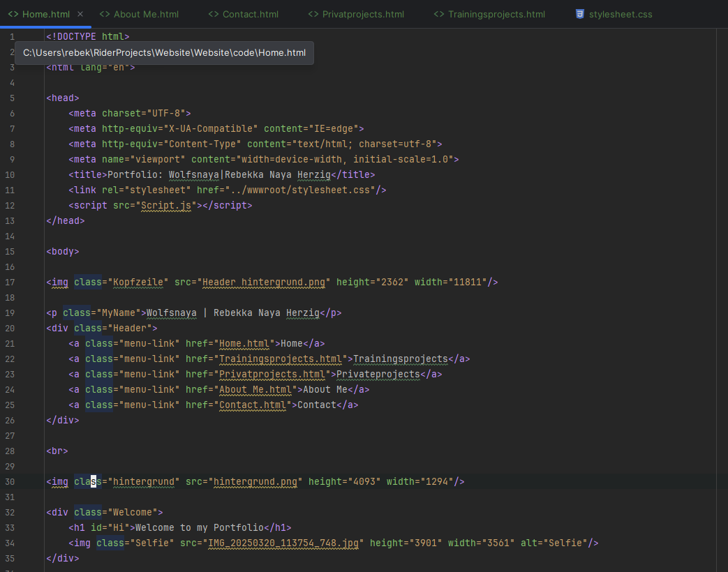Click the closing </head> tag
728x572 pixels.
pyautogui.click(x=66, y=220)
